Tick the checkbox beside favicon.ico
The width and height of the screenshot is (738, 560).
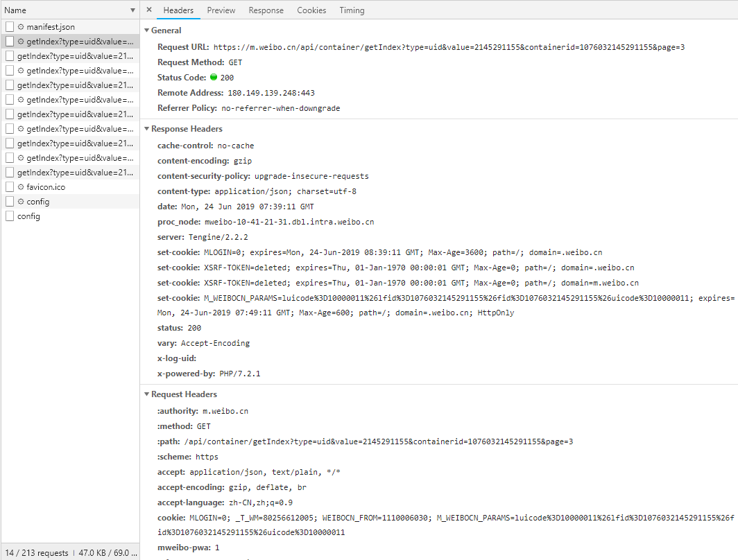click(x=9, y=186)
